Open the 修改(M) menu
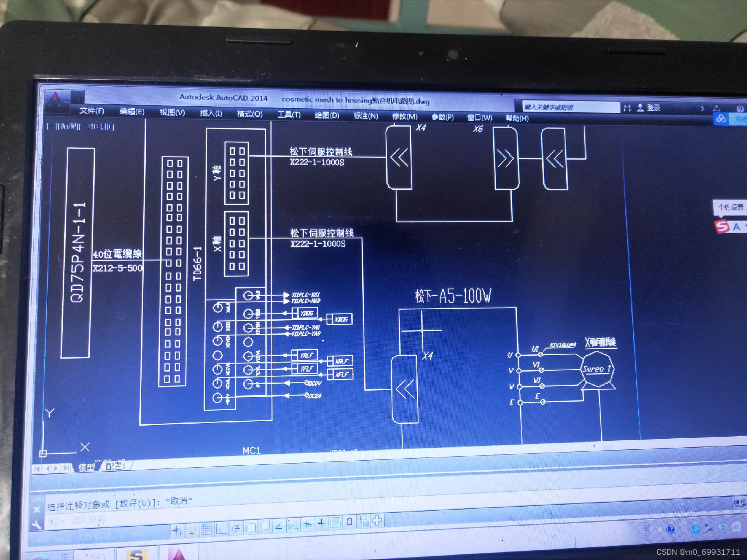Image resolution: width=747 pixels, height=560 pixels. [405, 117]
